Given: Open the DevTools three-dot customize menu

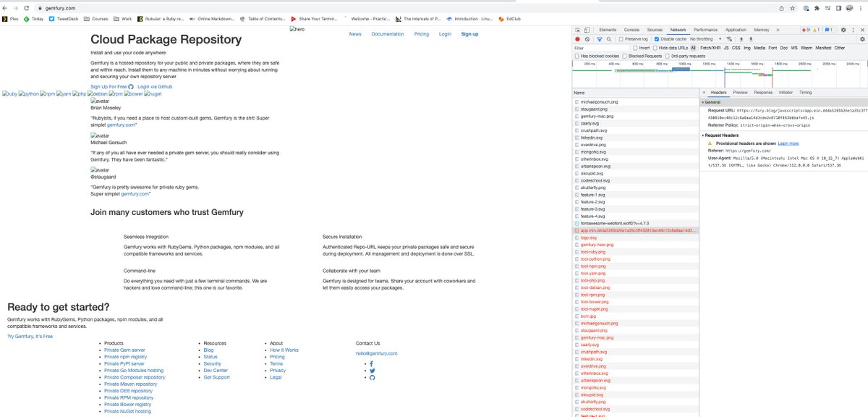Looking at the screenshot, I should pyautogui.click(x=853, y=30).
